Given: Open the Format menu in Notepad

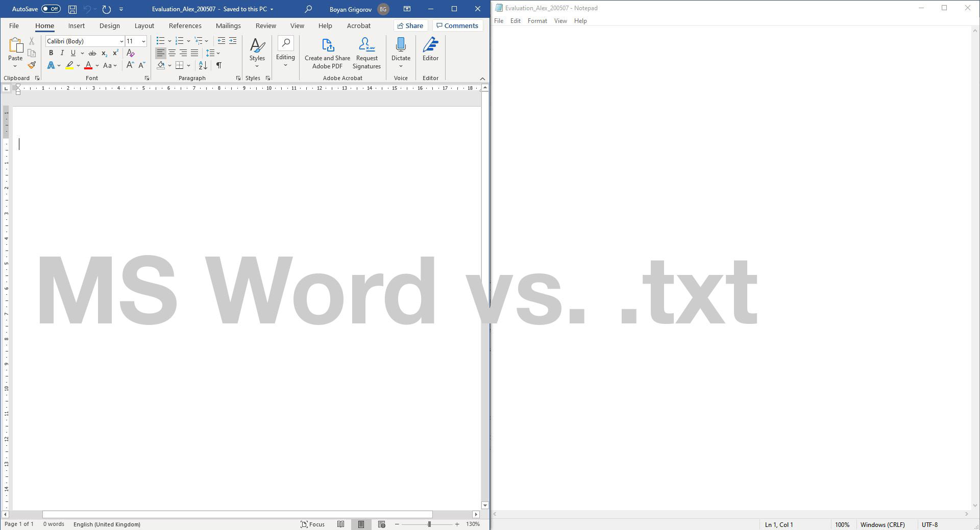Looking at the screenshot, I should (x=537, y=21).
